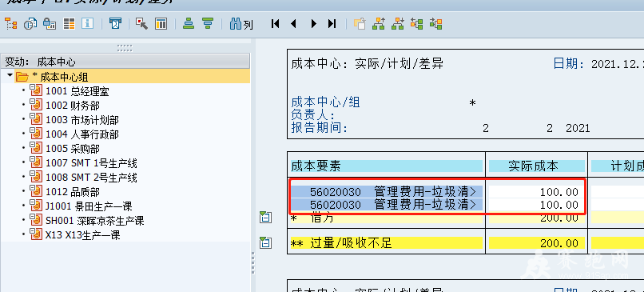Select 1003 市场计划部 cost center
The height and width of the screenshot is (292, 644).
[x=82, y=120]
